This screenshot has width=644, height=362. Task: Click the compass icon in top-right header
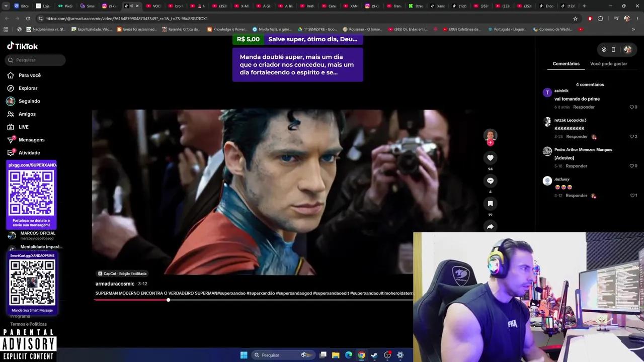click(604, 50)
